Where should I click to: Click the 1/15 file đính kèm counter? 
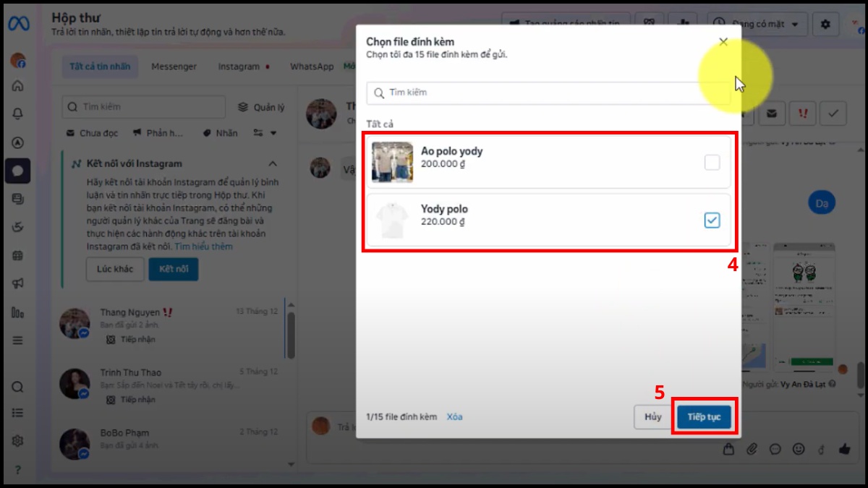tap(401, 417)
